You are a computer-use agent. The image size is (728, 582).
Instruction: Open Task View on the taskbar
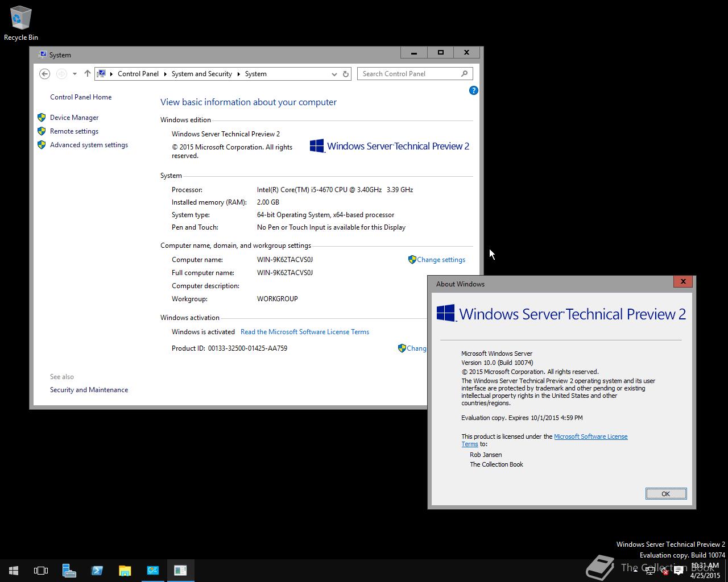[41, 571]
